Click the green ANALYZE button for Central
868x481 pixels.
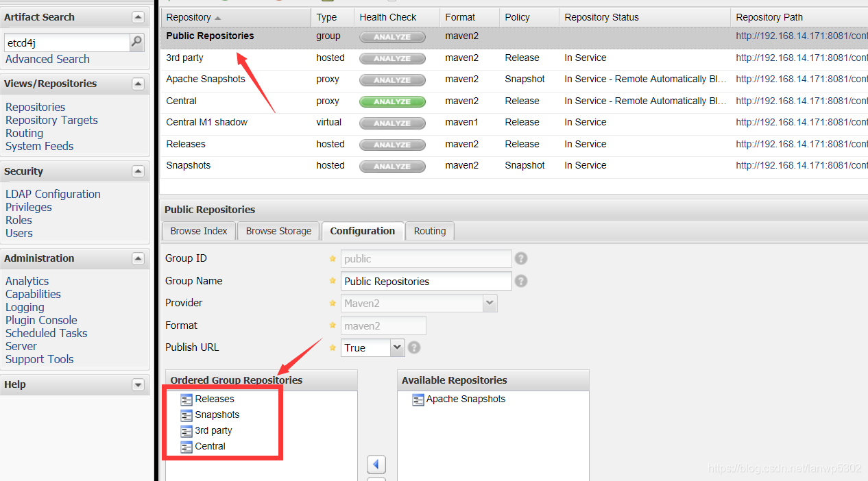[392, 101]
